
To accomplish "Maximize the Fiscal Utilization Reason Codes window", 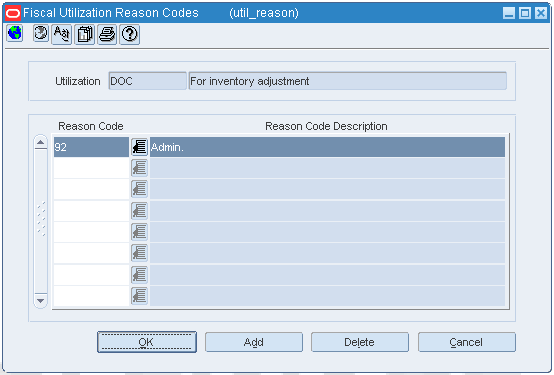I will (x=525, y=13).
